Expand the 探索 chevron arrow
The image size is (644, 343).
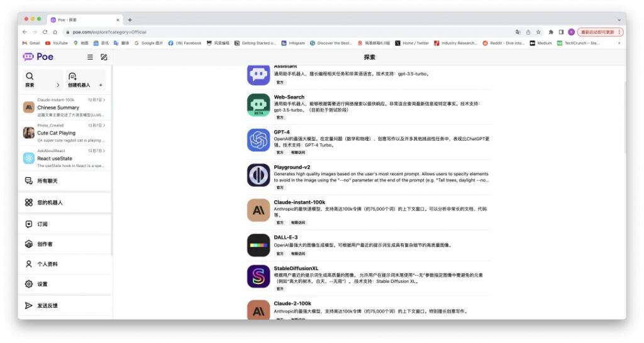(58, 85)
